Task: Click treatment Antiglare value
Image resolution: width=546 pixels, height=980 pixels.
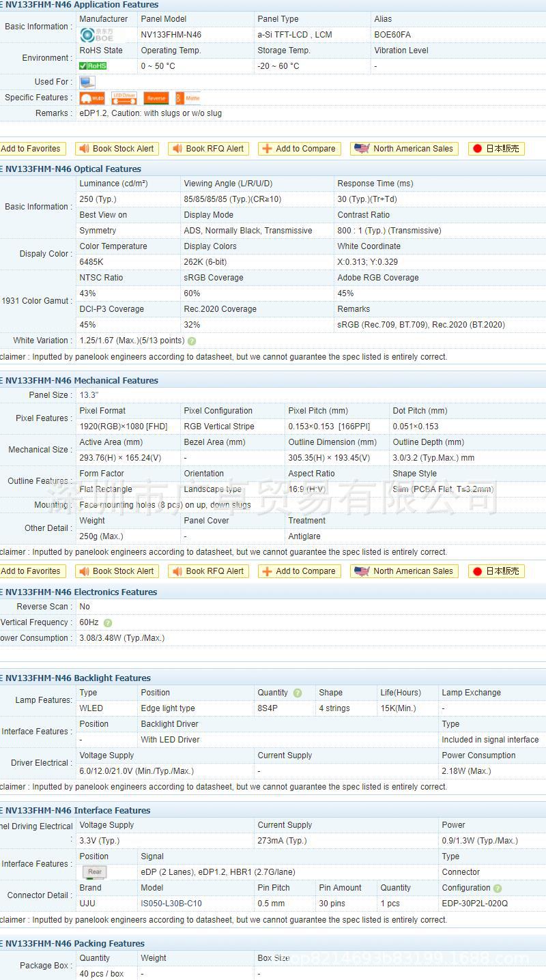Action: tap(304, 536)
